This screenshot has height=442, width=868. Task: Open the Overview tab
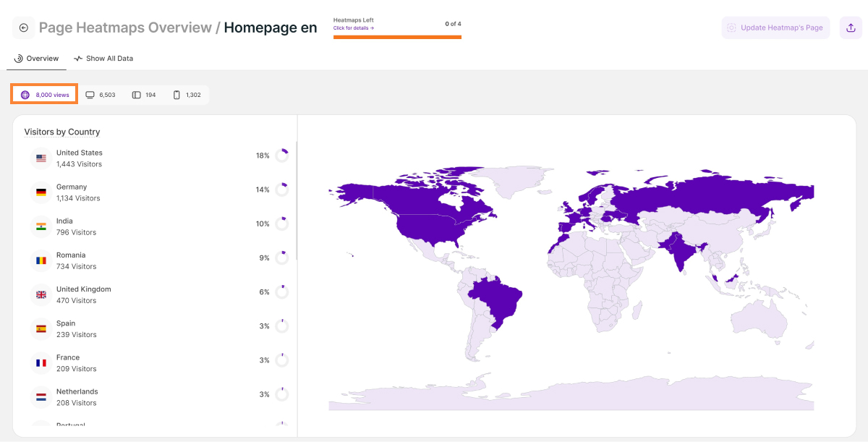click(x=37, y=59)
